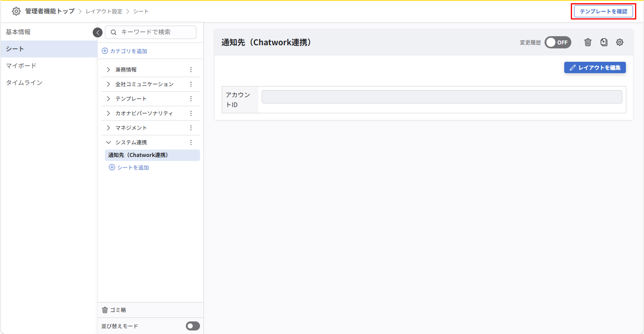Collapse the システム連携 category
This screenshot has width=644, height=334.
[108, 142]
